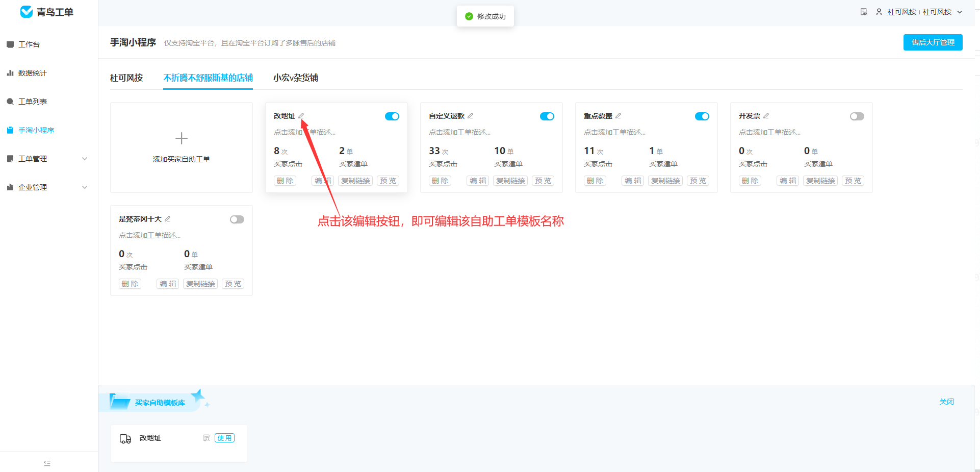Expand the 工单管理 sidebar menu
980x472 pixels.
(x=49, y=159)
